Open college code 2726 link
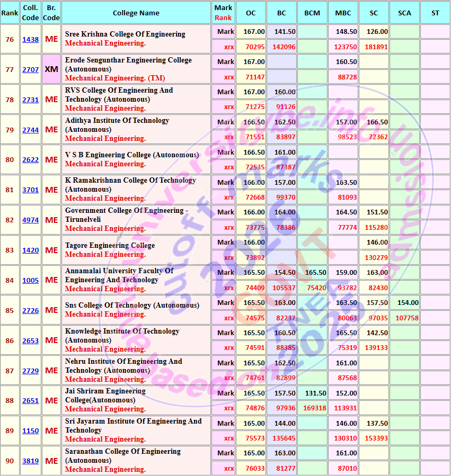This screenshot has height=476, width=451. [x=30, y=311]
